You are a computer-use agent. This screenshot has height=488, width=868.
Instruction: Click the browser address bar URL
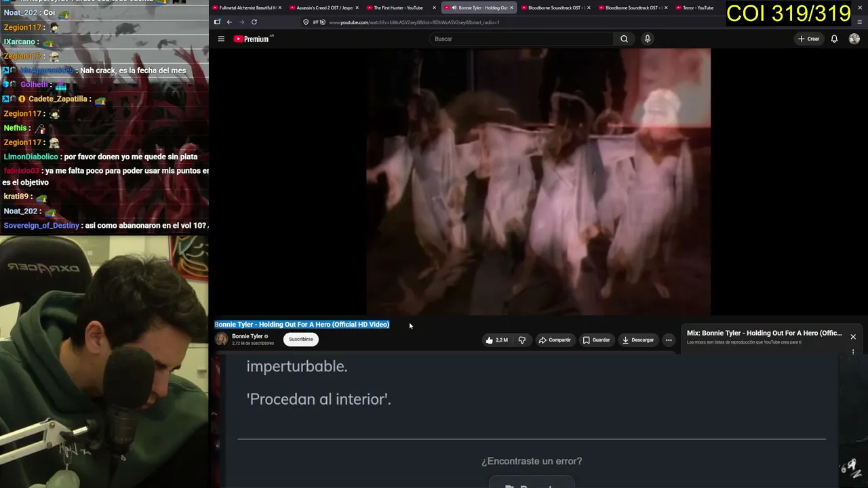414,22
